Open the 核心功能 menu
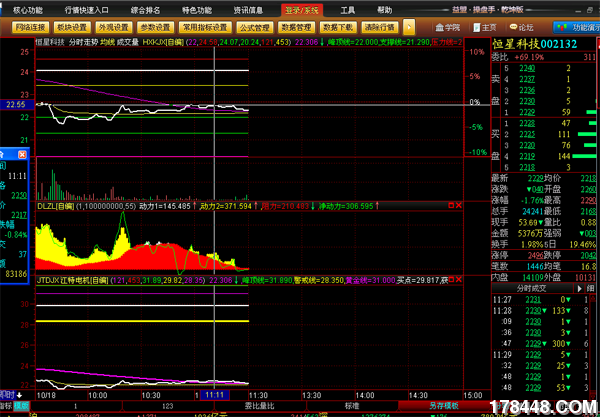The width and height of the screenshot is (600, 417). pyautogui.click(x=28, y=10)
